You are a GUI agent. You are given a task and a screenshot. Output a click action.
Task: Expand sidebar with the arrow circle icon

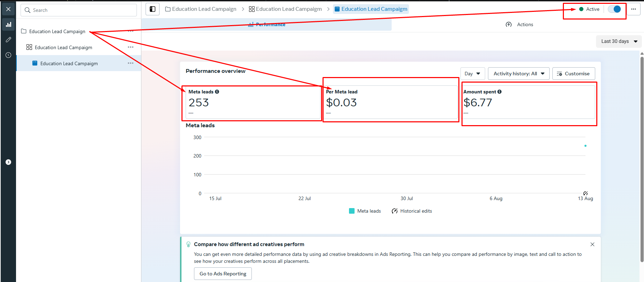pyautogui.click(x=8, y=162)
